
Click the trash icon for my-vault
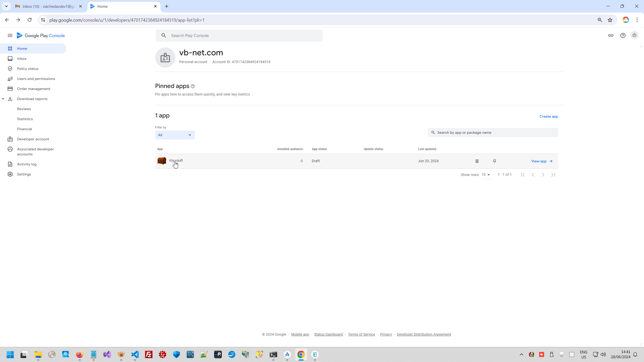477,161
